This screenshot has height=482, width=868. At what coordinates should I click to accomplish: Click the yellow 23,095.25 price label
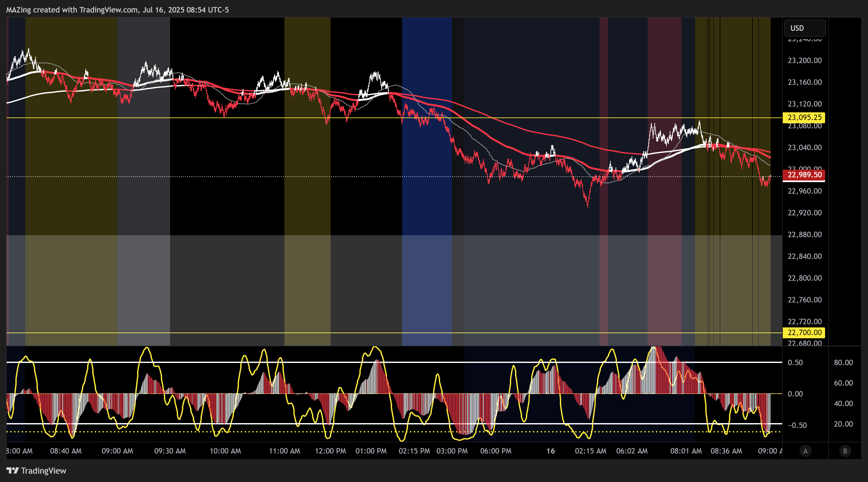pyautogui.click(x=804, y=117)
